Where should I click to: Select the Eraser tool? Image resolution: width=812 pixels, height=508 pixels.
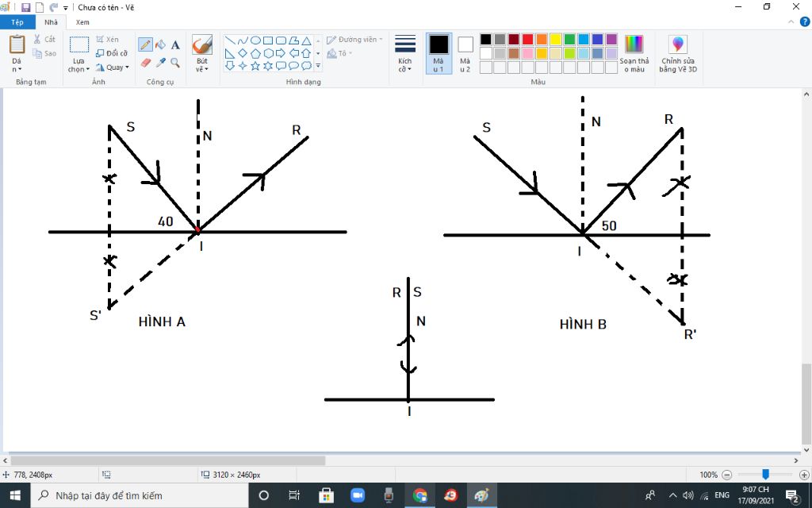tap(146, 63)
